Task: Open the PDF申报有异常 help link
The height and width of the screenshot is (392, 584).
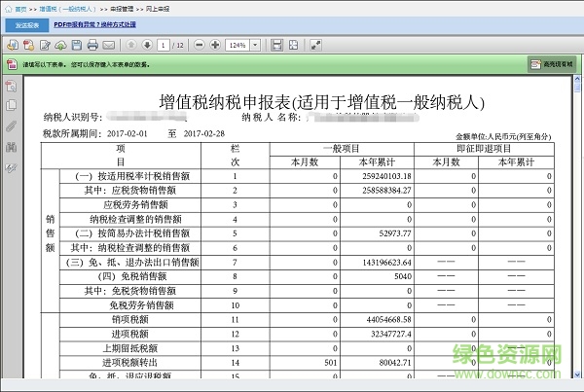Action: click(94, 24)
